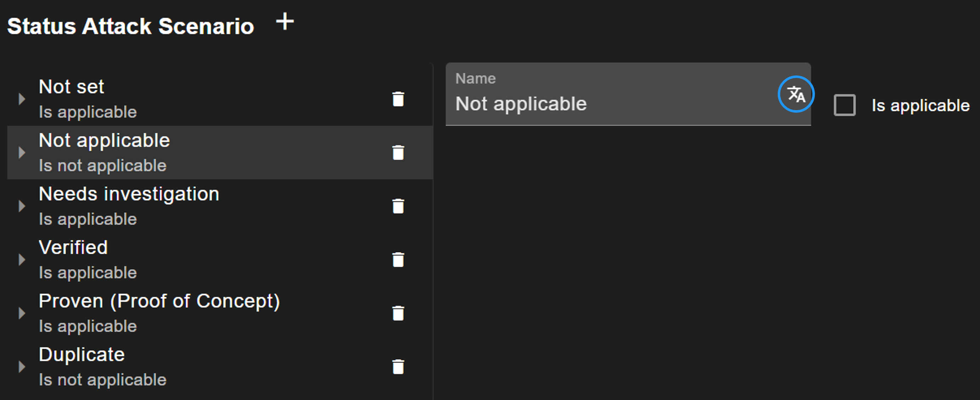This screenshot has height=400, width=980.
Task: Open the translate icon in Name field
Action: pyautogui.click(x=795, y=94)
